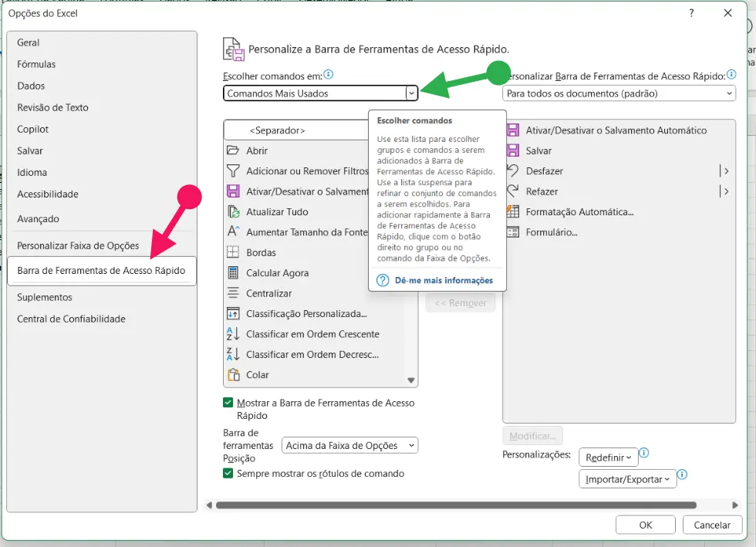Click the Centralizar alignment icon
This screenshot has height=547, width=756.
(x=233, y=293)
